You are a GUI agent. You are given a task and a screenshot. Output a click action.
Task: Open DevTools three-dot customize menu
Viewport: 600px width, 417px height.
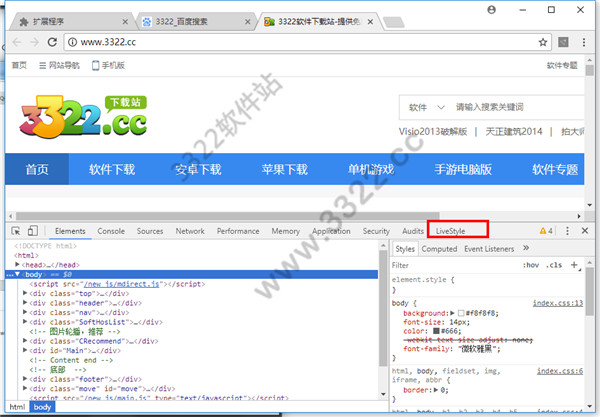[x=567, y=231]
